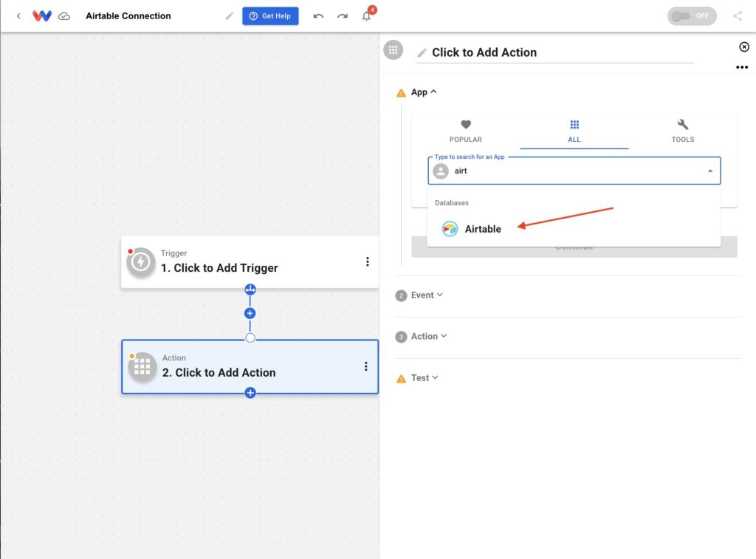Image resolution: width=756 pixels, height=559 pixels.
Task: Open the Pabbly W logo home
Action: 42,16
